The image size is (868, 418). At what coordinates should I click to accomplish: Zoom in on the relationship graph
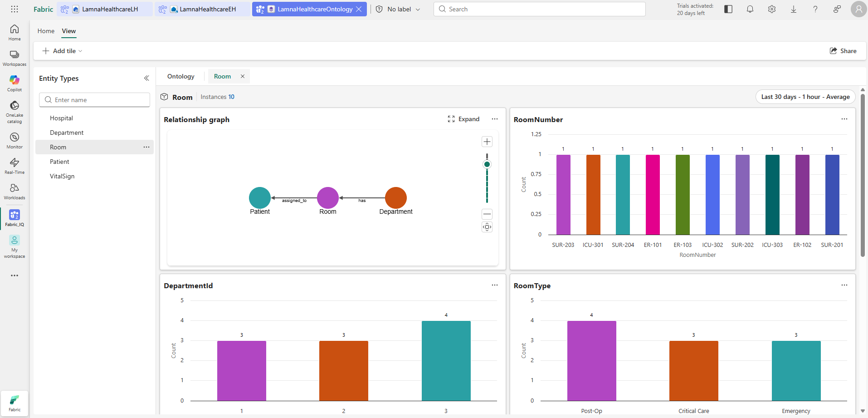[x=487, y=142]
